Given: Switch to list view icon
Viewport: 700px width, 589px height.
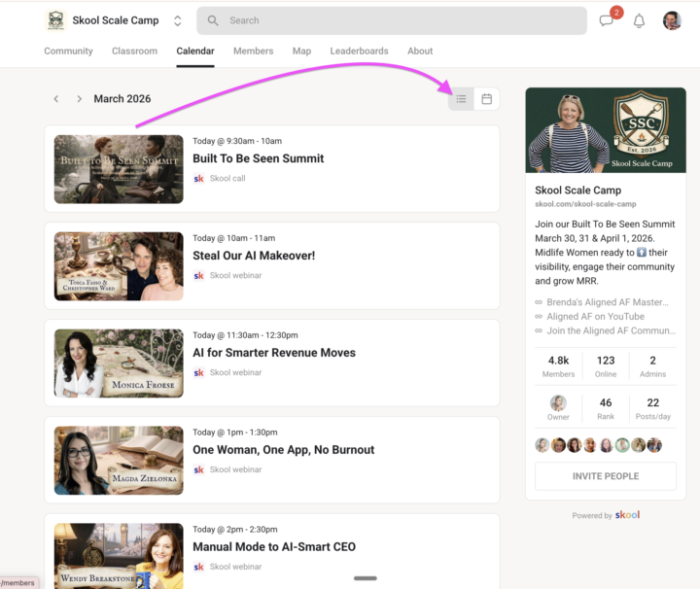Looking at the screenshot, I should click(461, 98).
